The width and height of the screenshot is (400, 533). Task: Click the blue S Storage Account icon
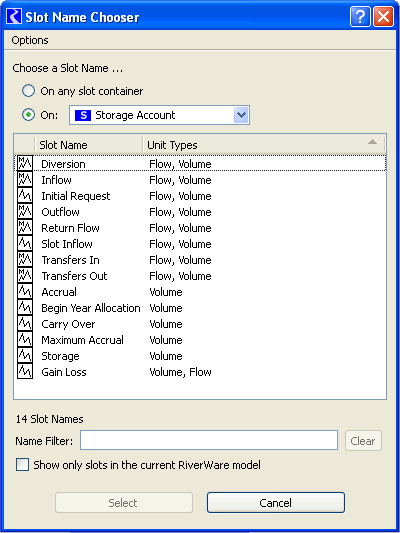(83, 115)
